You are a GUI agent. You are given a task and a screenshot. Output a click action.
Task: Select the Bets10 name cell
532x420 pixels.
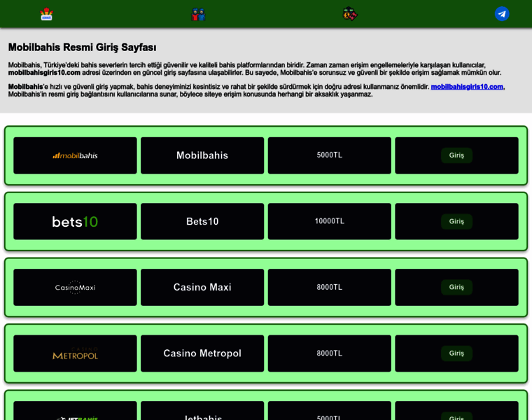202,221
